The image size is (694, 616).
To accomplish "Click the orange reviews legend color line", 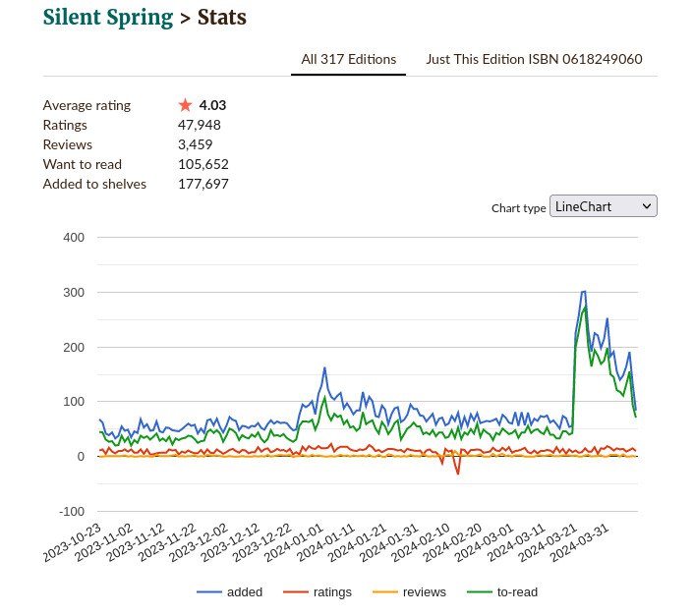I will click(385, 591).
